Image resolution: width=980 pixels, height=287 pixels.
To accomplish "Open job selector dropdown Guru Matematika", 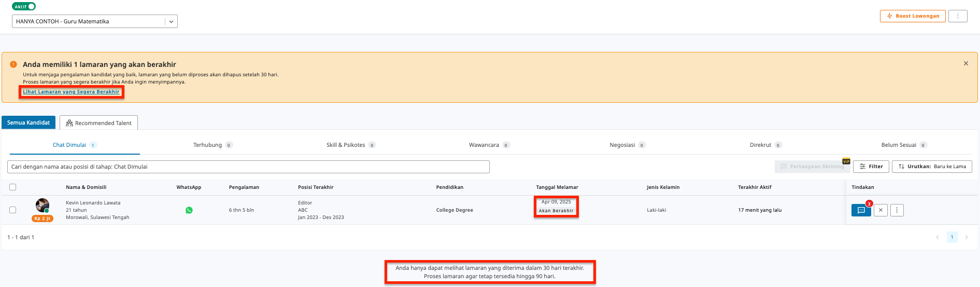I will click(95, 21).
